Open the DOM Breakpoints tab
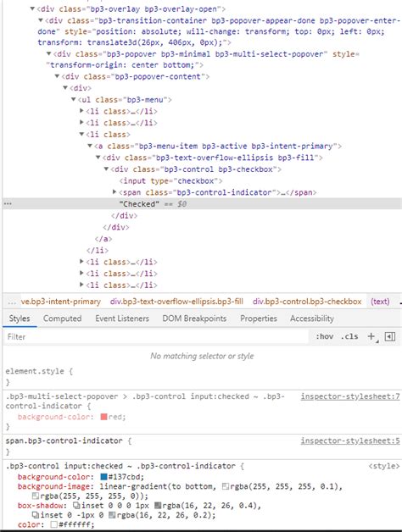 [x=194, y=319]
